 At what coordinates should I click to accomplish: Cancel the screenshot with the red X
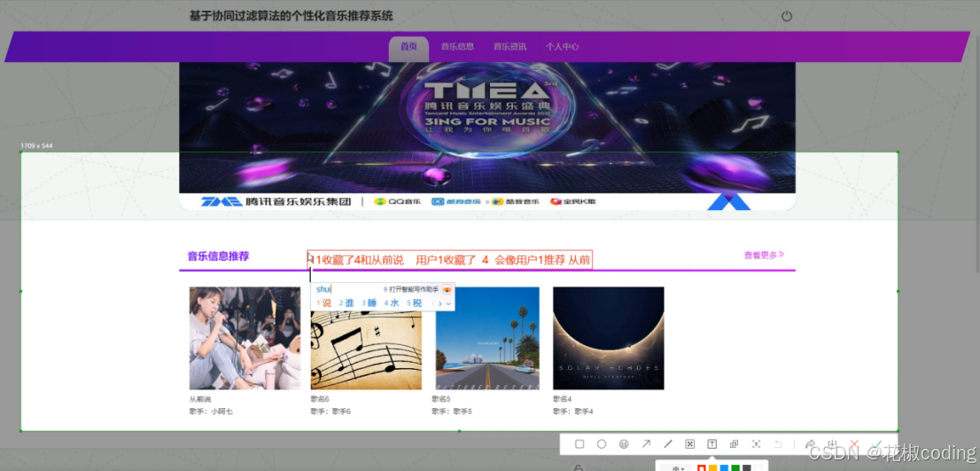854,444
